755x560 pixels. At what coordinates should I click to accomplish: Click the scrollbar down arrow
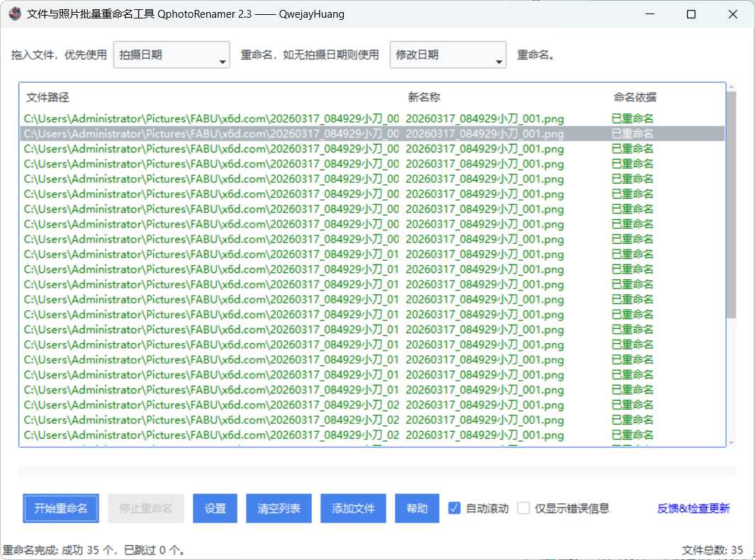[x=731, y=442]
